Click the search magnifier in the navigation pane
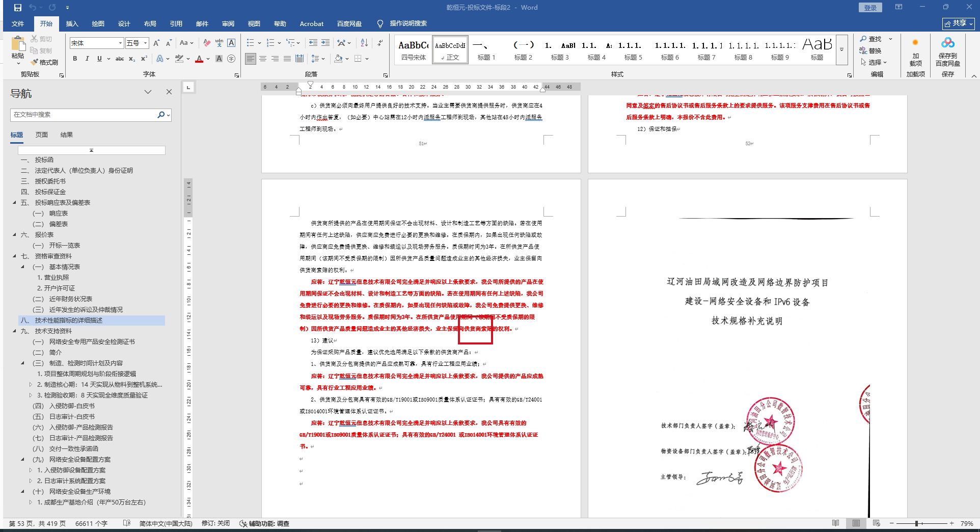The width and height of the screenshot is (980, 532). [x=161, y=115]
